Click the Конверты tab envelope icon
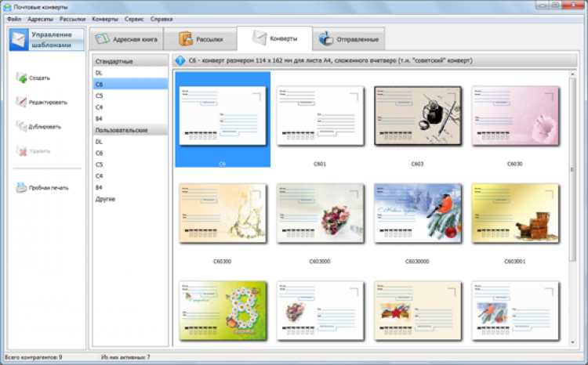 coord(260,38)
